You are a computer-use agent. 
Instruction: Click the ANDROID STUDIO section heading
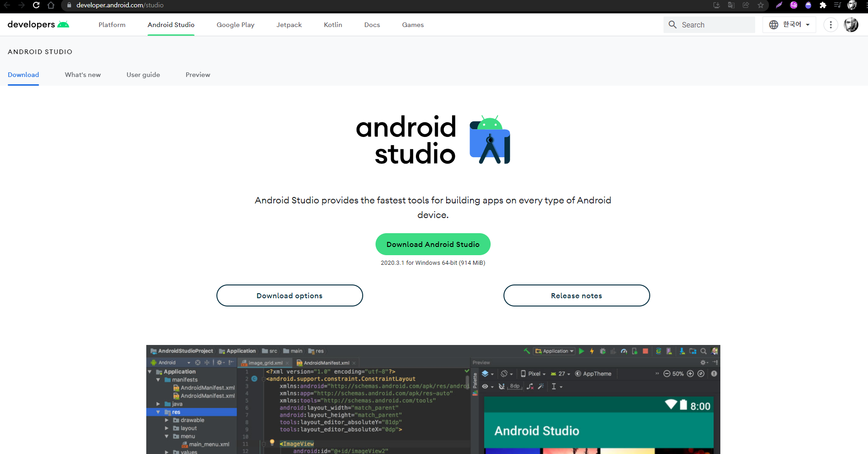pyautogui.click(x=40, y=52)
